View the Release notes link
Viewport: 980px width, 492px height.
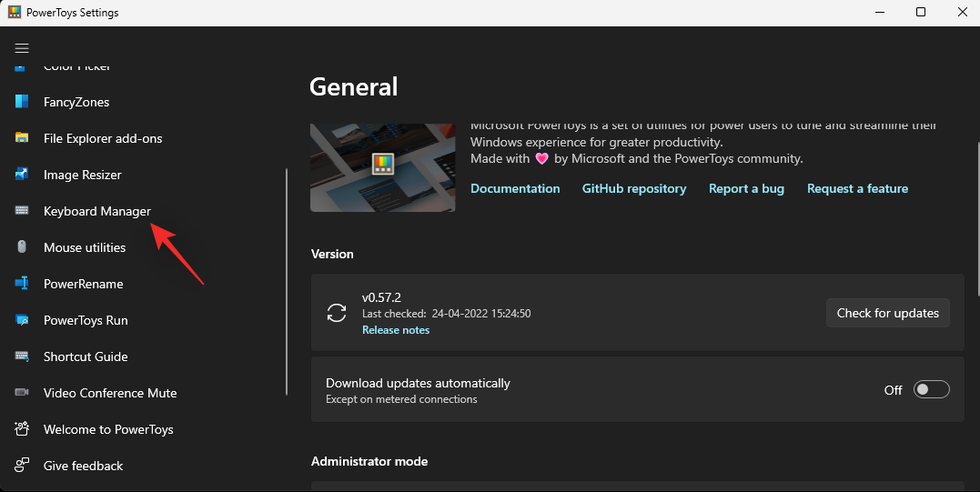click(396, 330)
